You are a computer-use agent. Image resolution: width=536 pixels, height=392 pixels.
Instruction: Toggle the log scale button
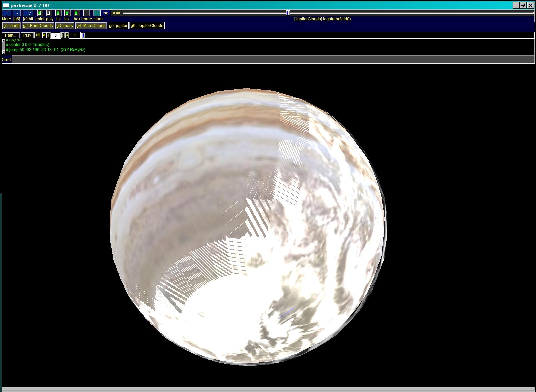pos(105,13)
